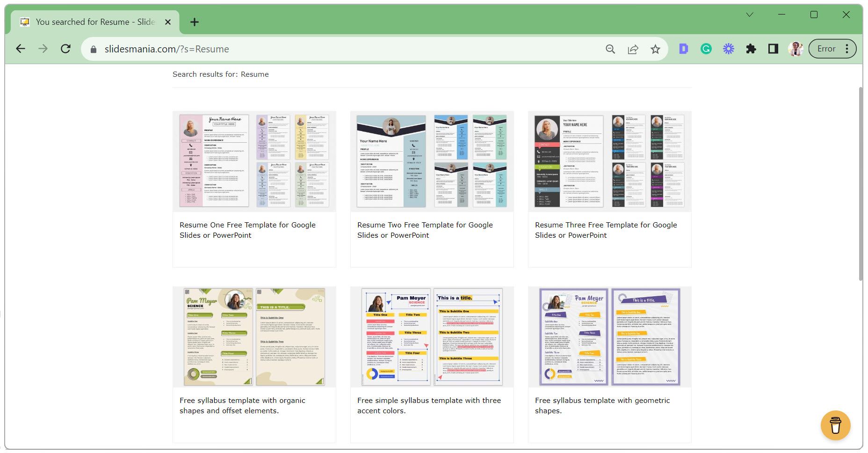Open the Chrome three-dot menu

(x=847, y=49)
